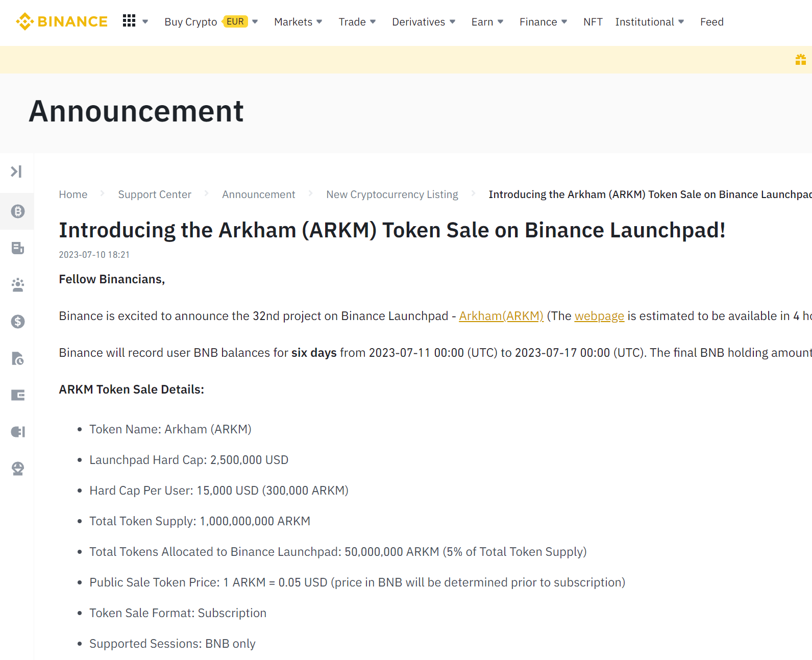Click 'Hard Cap Per User: 15,000 USD' bullet

(x=219, y=491)
